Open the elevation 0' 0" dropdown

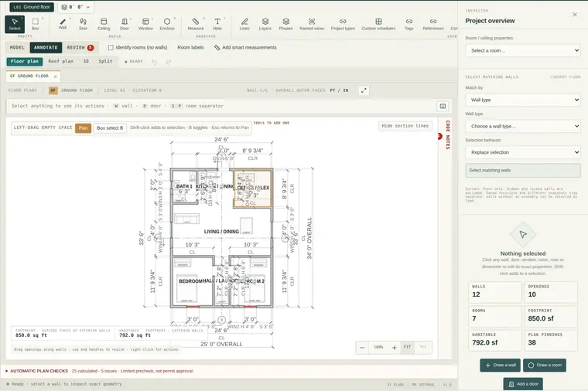click(76, 7)
